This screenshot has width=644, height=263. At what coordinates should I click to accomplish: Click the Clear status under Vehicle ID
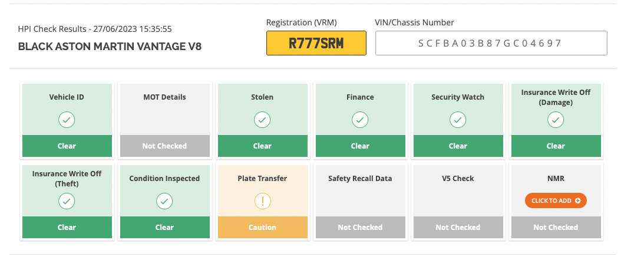[67, 146]
